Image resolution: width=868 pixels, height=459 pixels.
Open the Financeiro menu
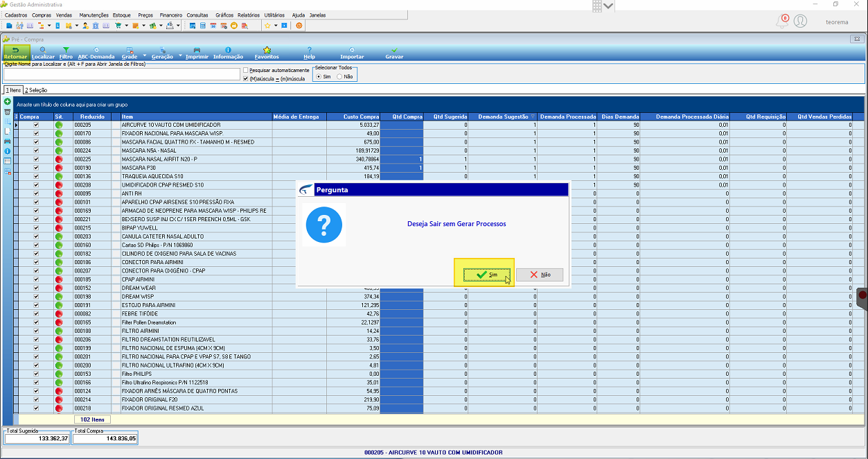tap(170, 15)
